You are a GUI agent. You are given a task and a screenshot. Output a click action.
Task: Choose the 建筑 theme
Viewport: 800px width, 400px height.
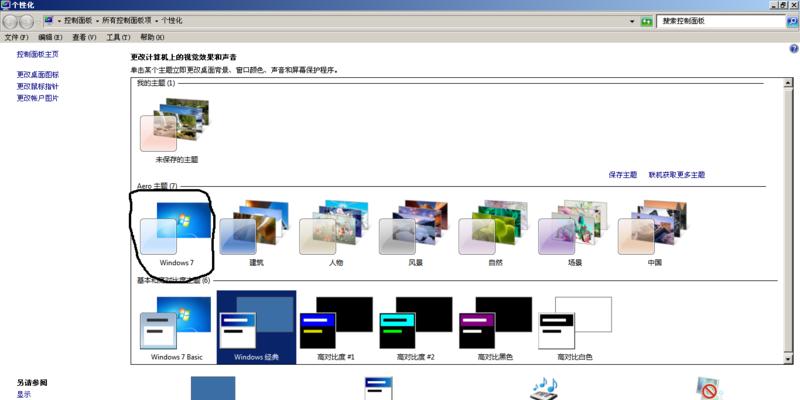(x=256, y=234)
